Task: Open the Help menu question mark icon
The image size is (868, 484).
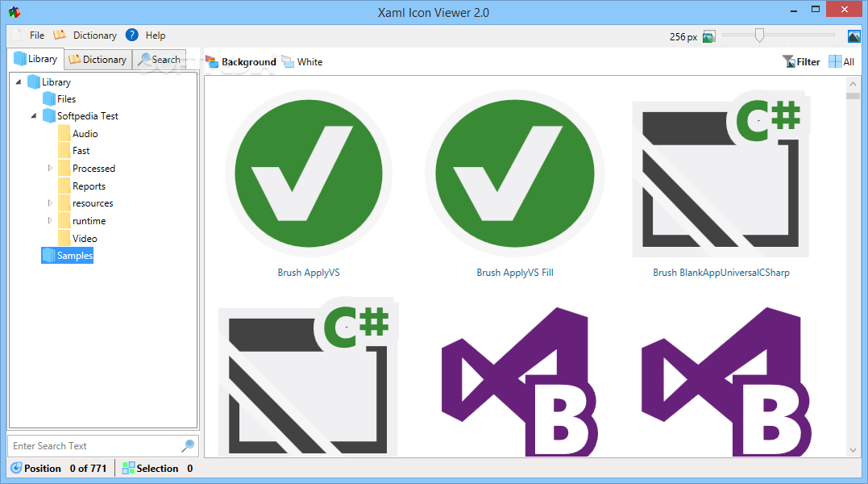Action: (x=131, y=35)
